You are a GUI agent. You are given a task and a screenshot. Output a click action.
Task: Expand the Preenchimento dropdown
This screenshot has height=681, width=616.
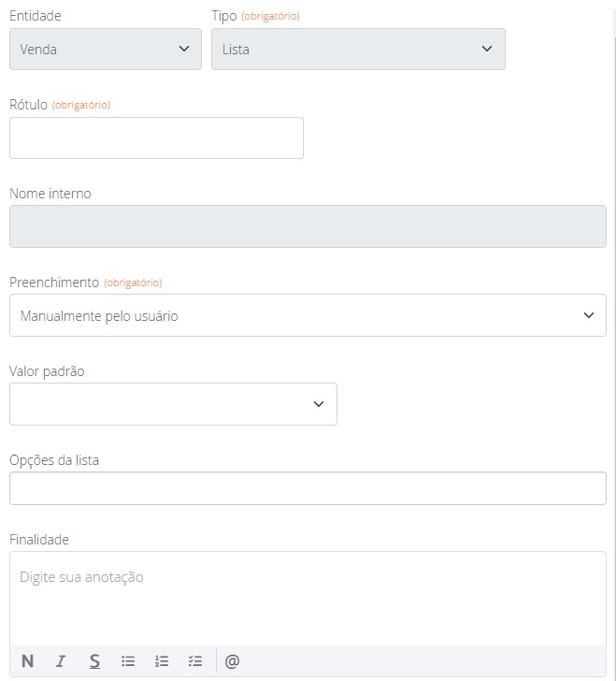click(x=308, y=316)
